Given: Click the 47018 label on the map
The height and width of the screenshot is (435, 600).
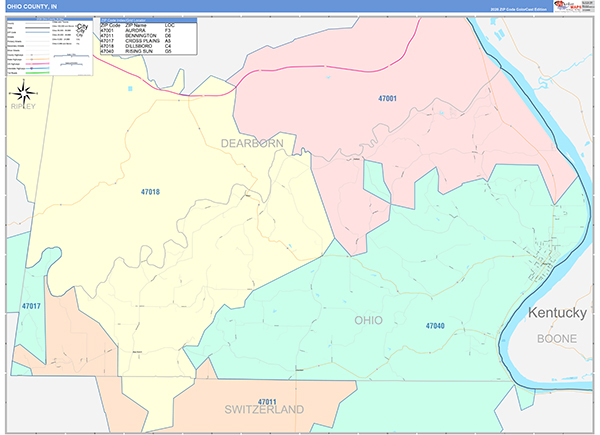Looking at the screenshot, I should coord(150,192).
